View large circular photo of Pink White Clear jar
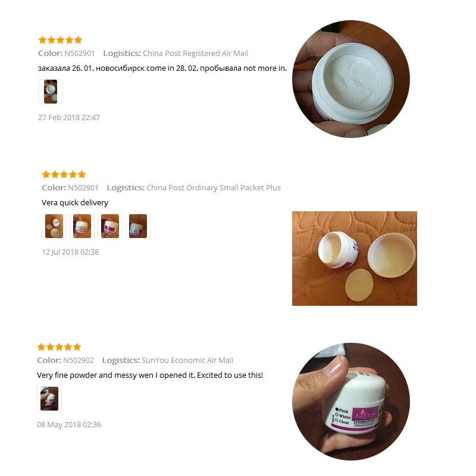This screenshot has height=476, width=476. (x=351, y=402)
